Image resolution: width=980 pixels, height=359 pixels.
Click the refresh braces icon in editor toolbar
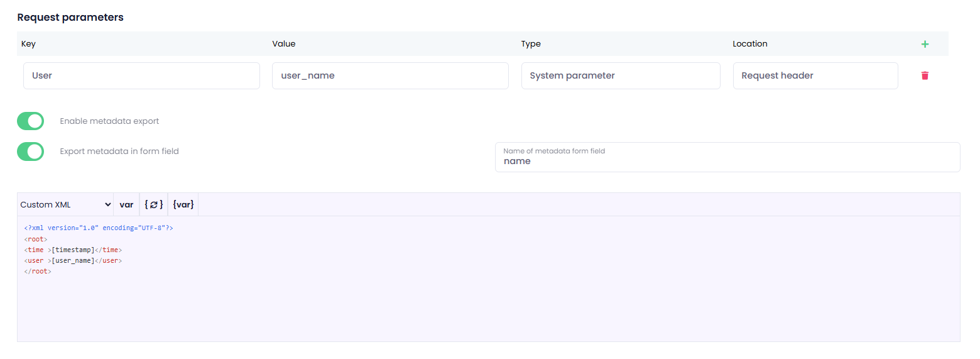coord(153,204)
